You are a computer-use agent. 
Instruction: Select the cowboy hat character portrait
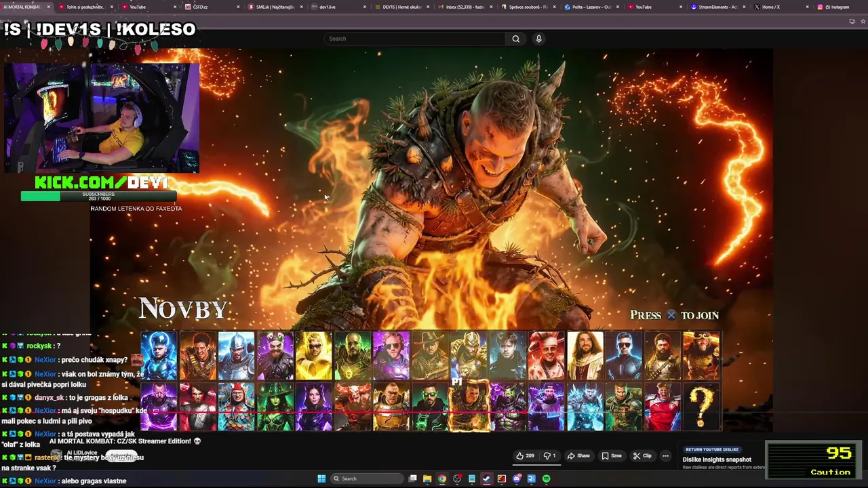click(430, 355)
